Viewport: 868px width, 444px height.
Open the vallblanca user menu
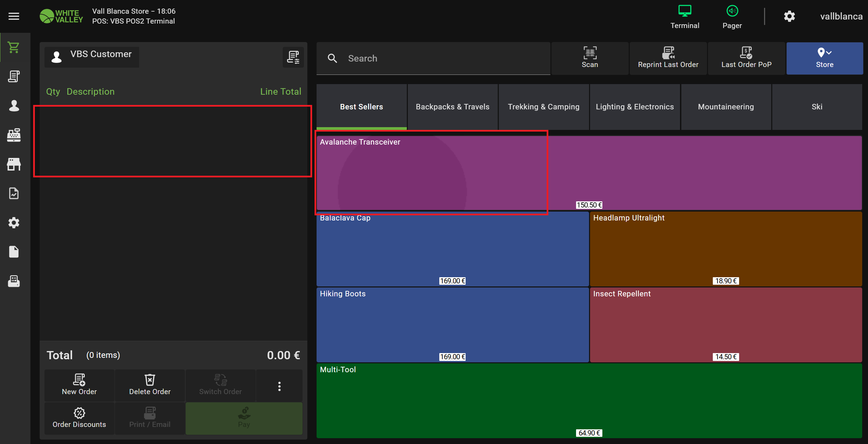[841, 16]
